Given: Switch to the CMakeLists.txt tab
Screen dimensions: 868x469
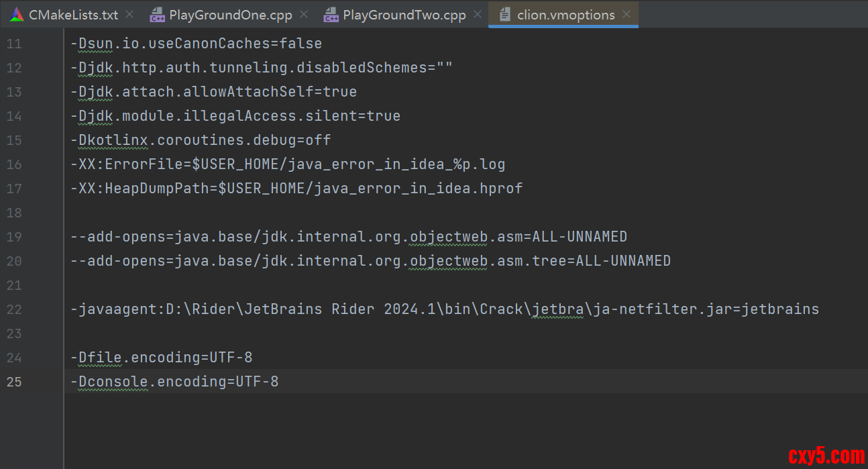Looking at the screenshot, I should click(73, 15).
